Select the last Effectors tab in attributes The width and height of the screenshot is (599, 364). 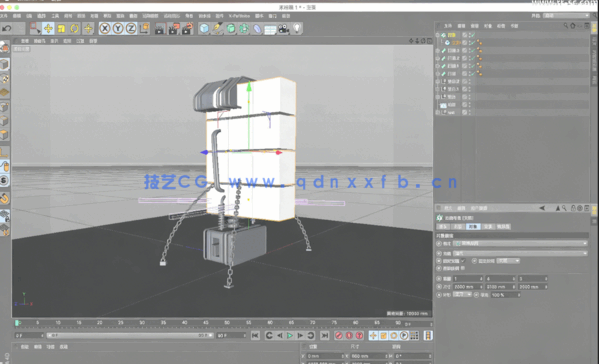503,226
